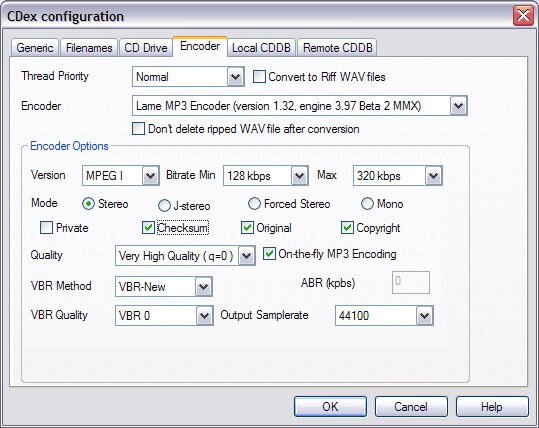Close the CDex configuration dialog
Viewport: 539px width, 428px height.
coord(523,15)
